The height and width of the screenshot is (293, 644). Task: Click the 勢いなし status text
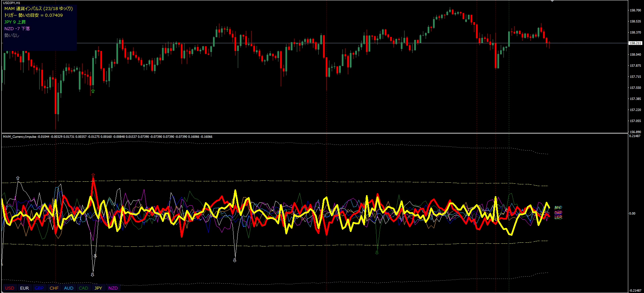12,35
